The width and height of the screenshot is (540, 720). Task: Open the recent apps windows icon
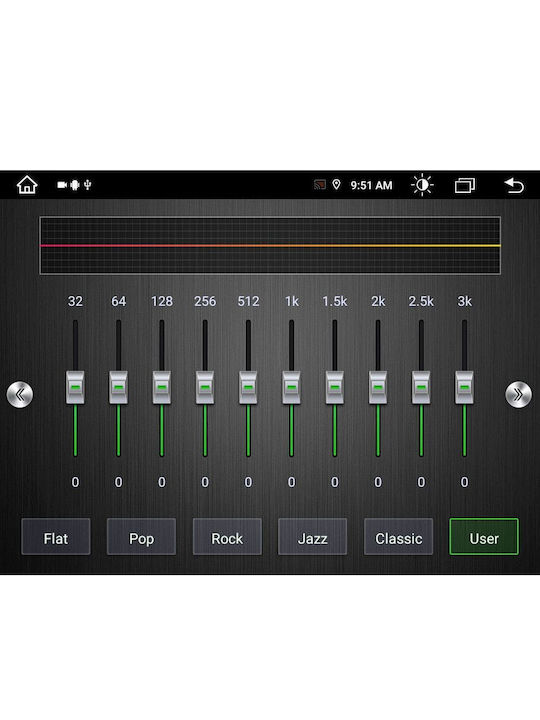[x=465, y=186]
